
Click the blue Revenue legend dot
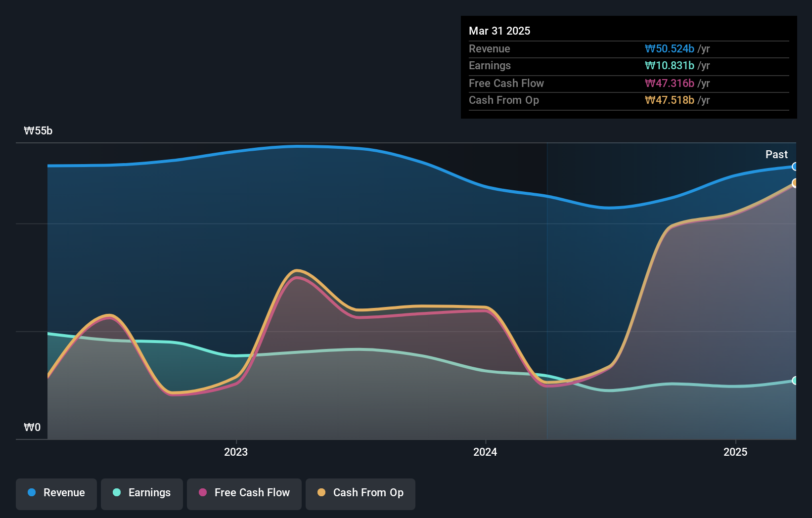pyautogui.click(x=32, y=492)
